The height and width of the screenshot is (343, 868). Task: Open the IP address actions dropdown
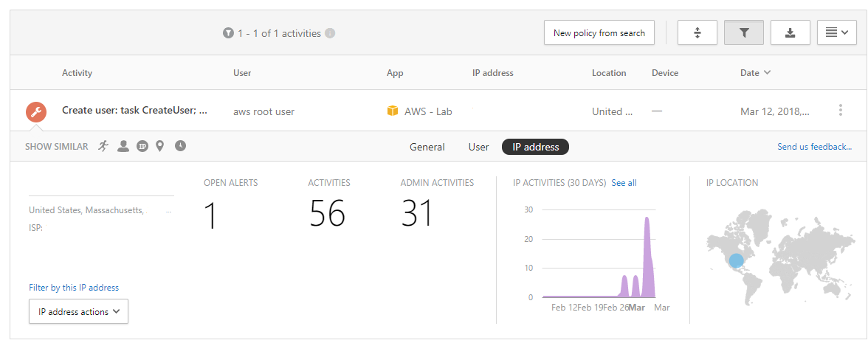tap(78, 311)
